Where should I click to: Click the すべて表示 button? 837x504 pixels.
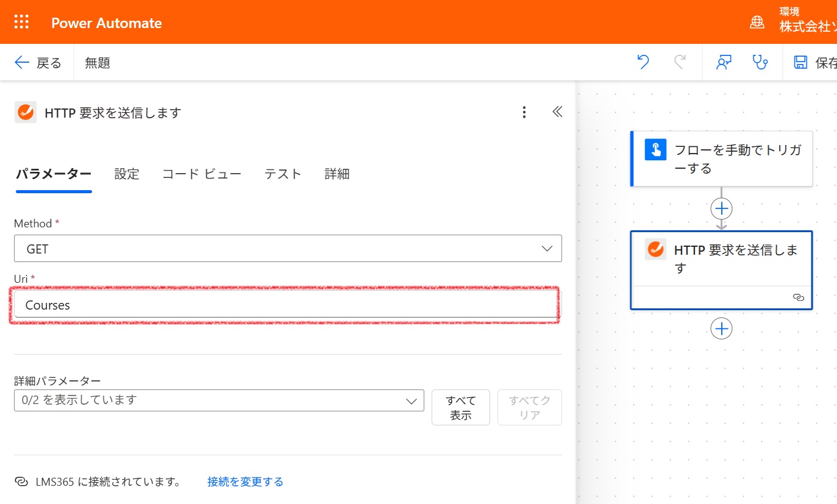pyautogui.click(x=461, y=408)
